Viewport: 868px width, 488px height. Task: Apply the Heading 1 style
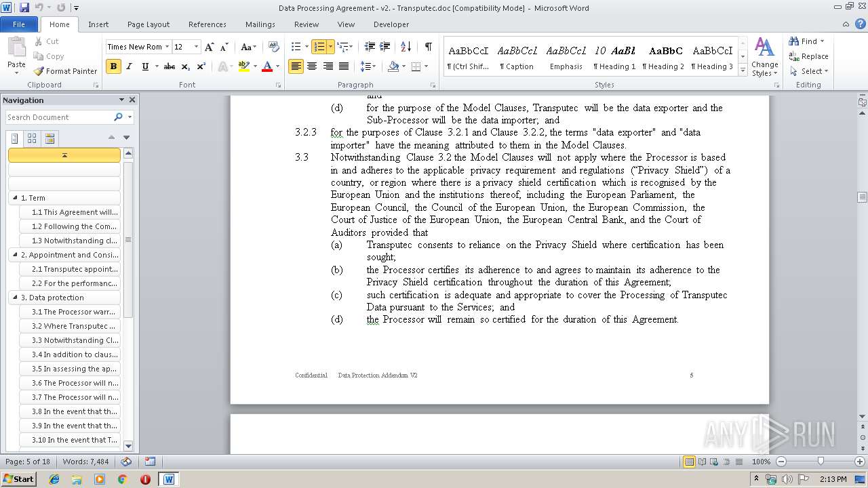pos(614,57)
